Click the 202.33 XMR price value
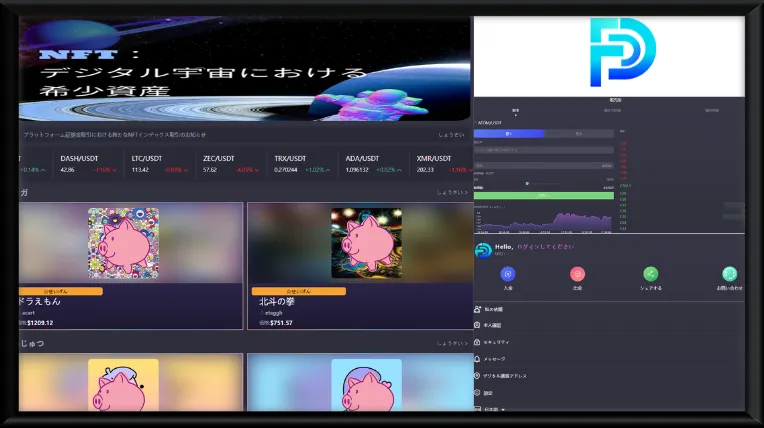764x428 pixels. click(425, 170)
